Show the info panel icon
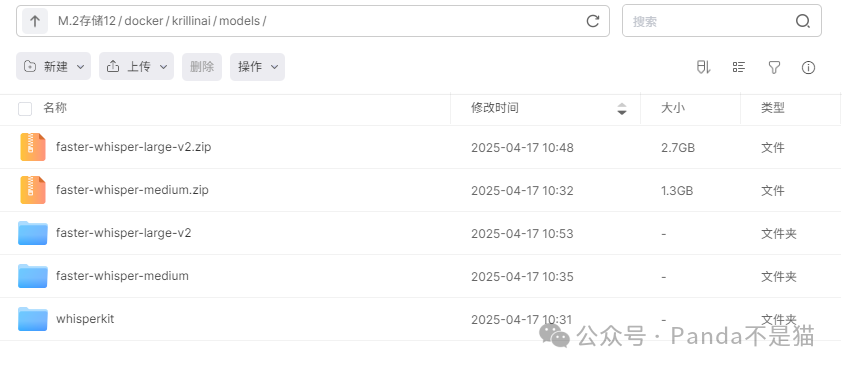Viewport: 842px width, 370px height. click(x=808, y=67)
